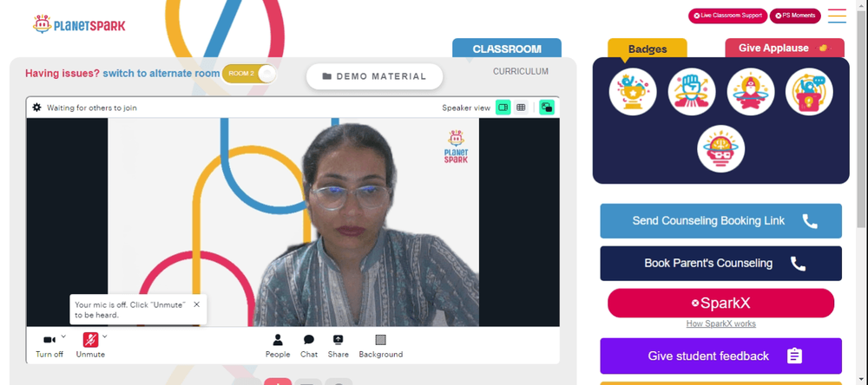Click switch to alternate room link
The width and height of the screenshot is (868, 385).
pyautogui.click(x=161, y=74)
